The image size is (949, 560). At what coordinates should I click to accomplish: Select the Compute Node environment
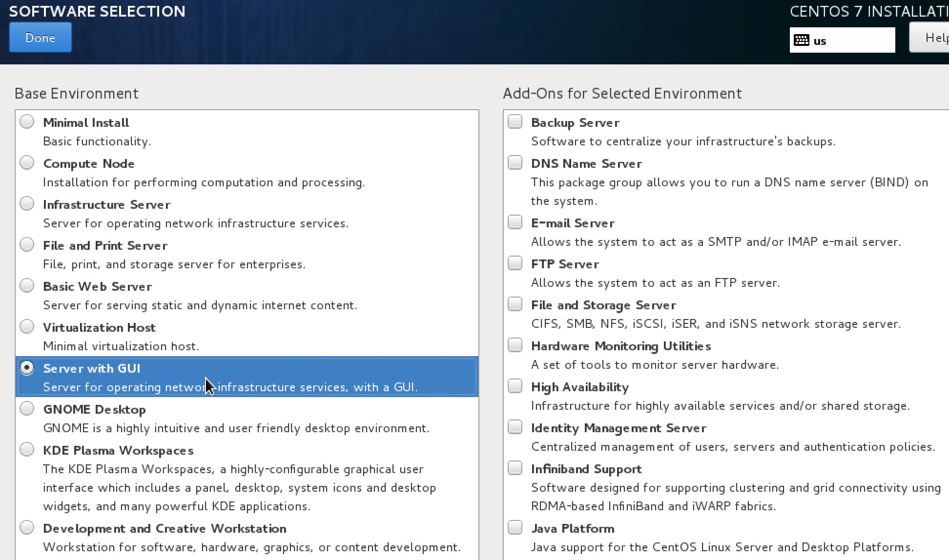[x=27, y=162]
